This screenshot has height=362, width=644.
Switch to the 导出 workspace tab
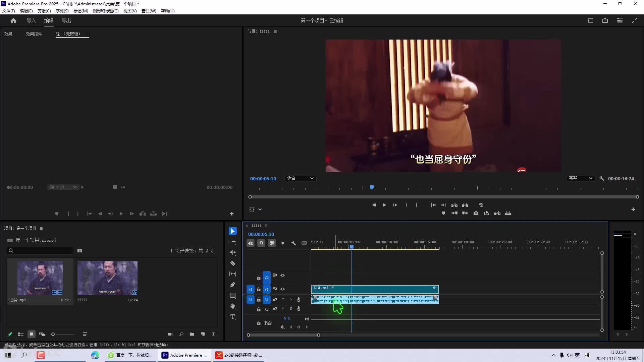(66, 20)
